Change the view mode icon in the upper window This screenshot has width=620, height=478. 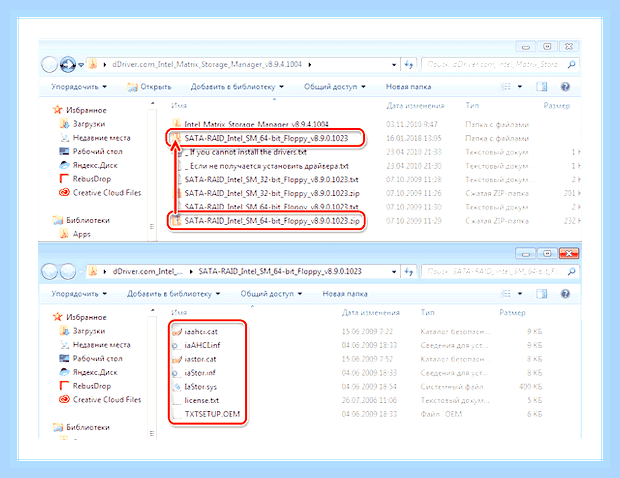coord(506,87)
